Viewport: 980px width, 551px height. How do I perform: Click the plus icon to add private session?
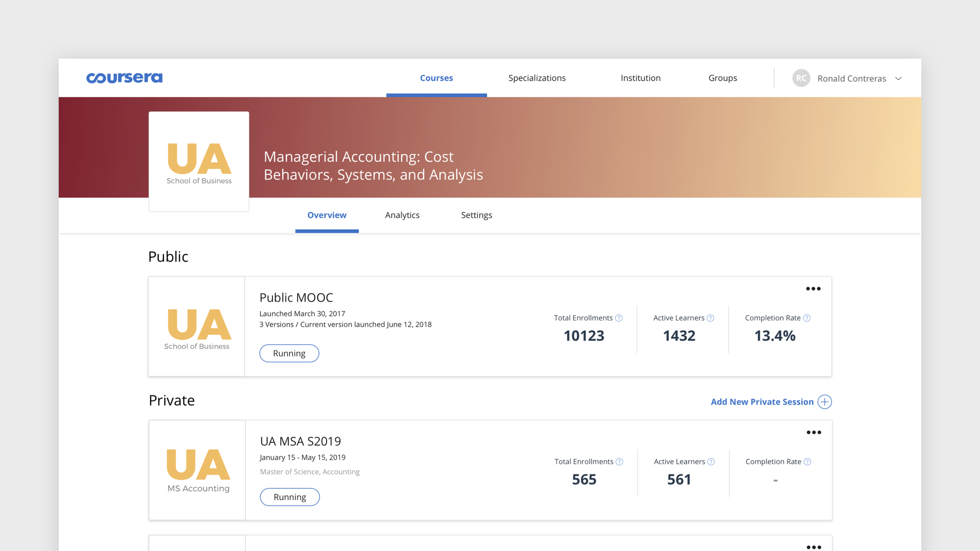[x=825, y=402]
